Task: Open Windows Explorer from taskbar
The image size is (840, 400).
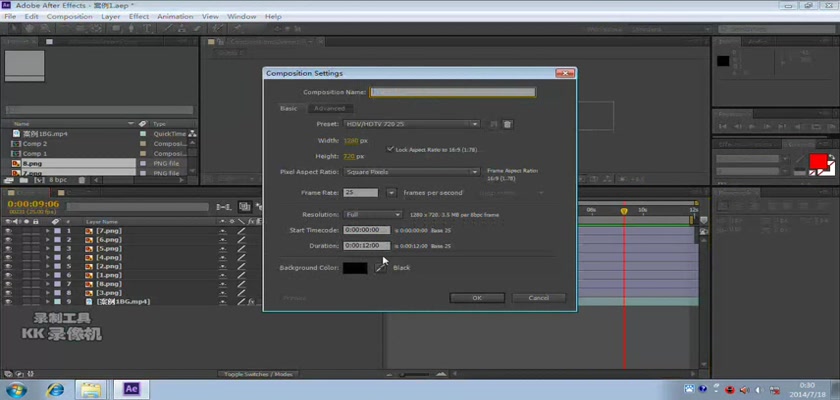Action: [x=93, y=389]
